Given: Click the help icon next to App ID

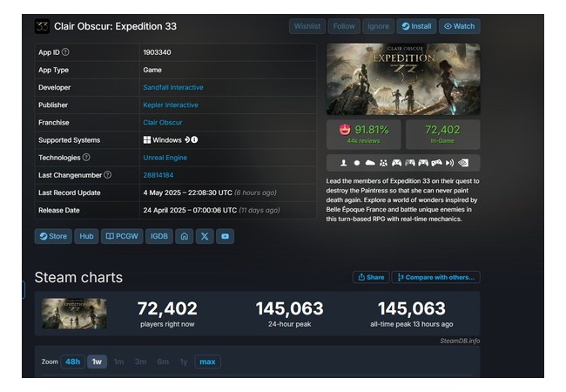Looking at the screenshot, I should 65,52.
